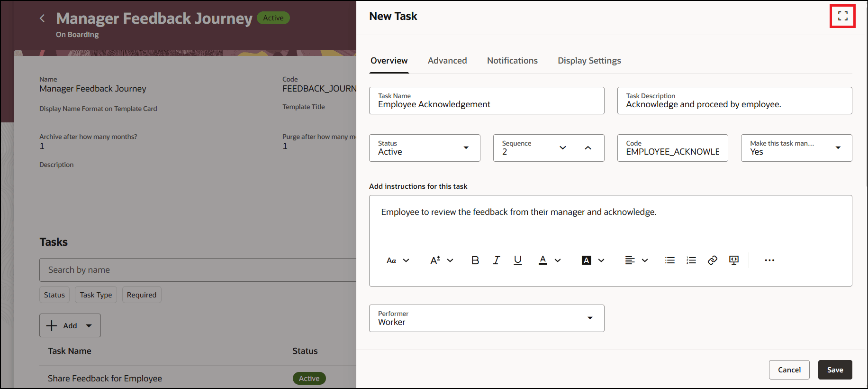Viewport: 868px width, 389px height.
Task: Open the text color picker
Action: [550, 260]
